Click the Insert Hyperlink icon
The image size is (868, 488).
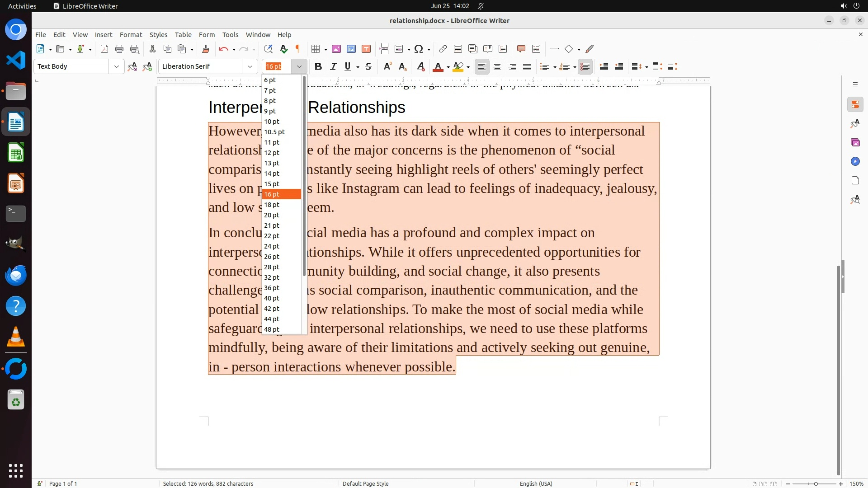click(x=443, y=49)
